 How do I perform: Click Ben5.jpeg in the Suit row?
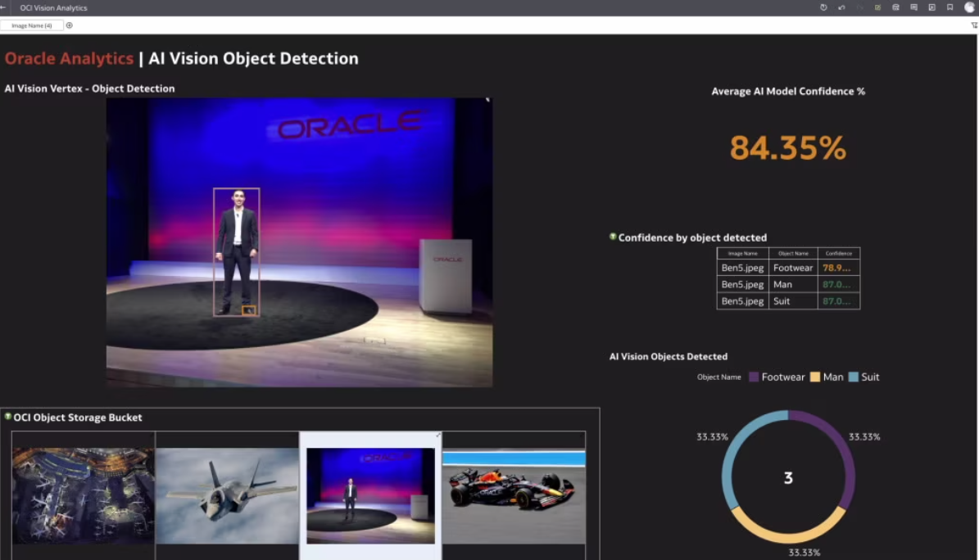(742, 301)
